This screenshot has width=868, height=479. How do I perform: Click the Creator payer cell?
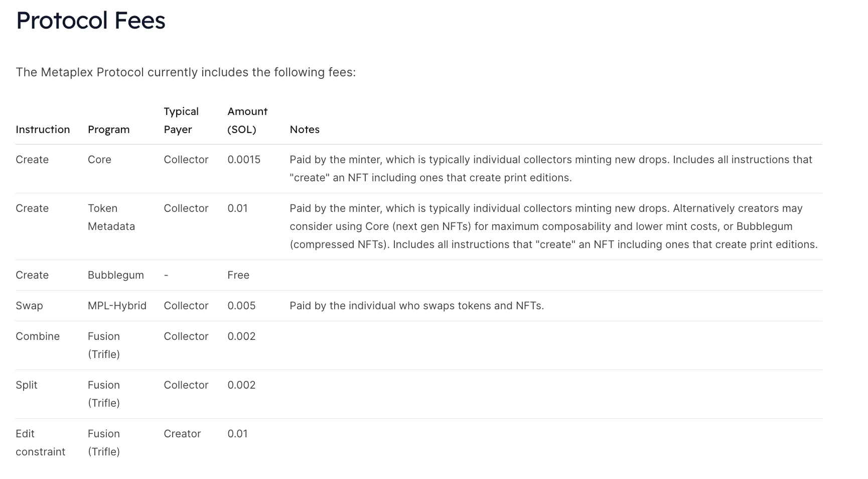[x=182, y=434]
